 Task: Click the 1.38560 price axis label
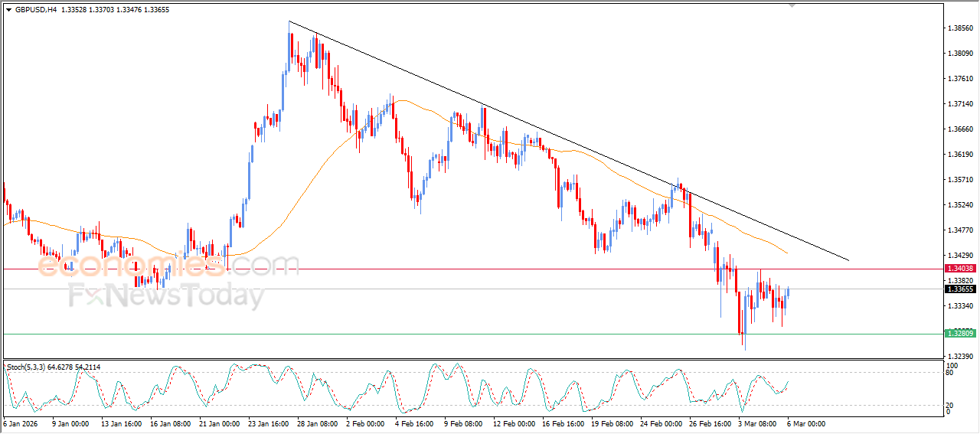(x=960, y=28)
